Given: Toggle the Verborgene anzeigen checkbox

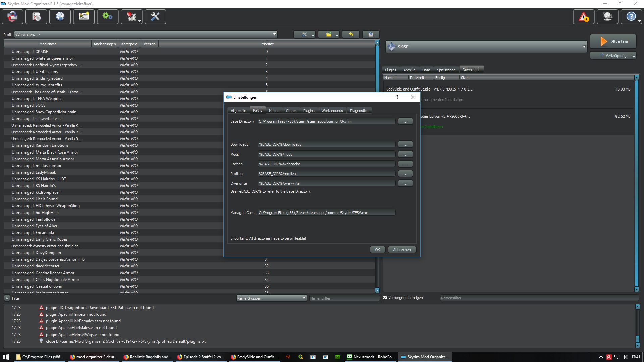Looking at the screenshot, I should 385,298.
